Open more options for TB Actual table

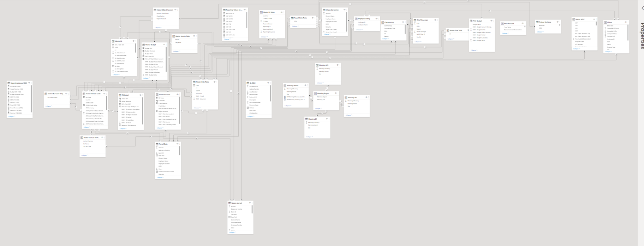[143, 95]
